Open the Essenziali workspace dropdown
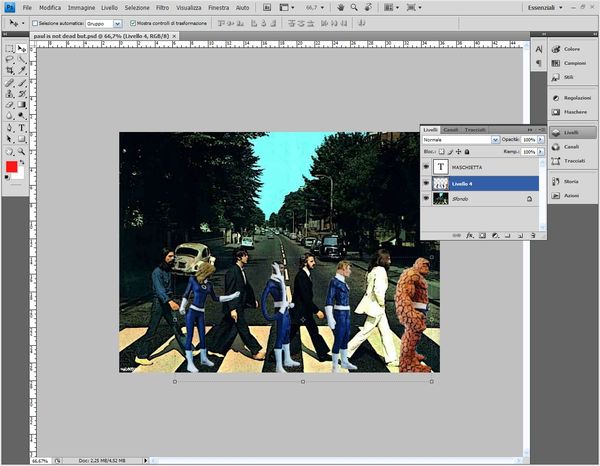600x466 pixels. click(545, 8)
